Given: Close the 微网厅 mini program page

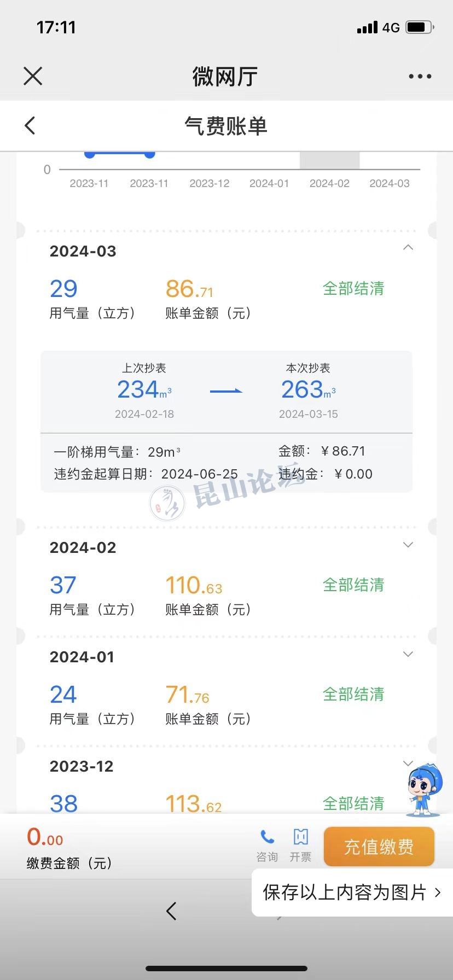Looking at the screenshot, I should click(x=33, y=76).
